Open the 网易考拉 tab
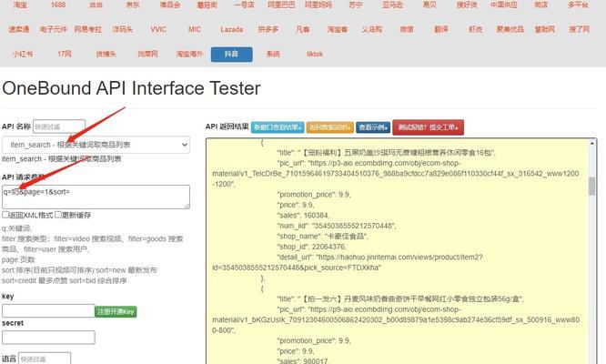 click(x=88, y=29)
